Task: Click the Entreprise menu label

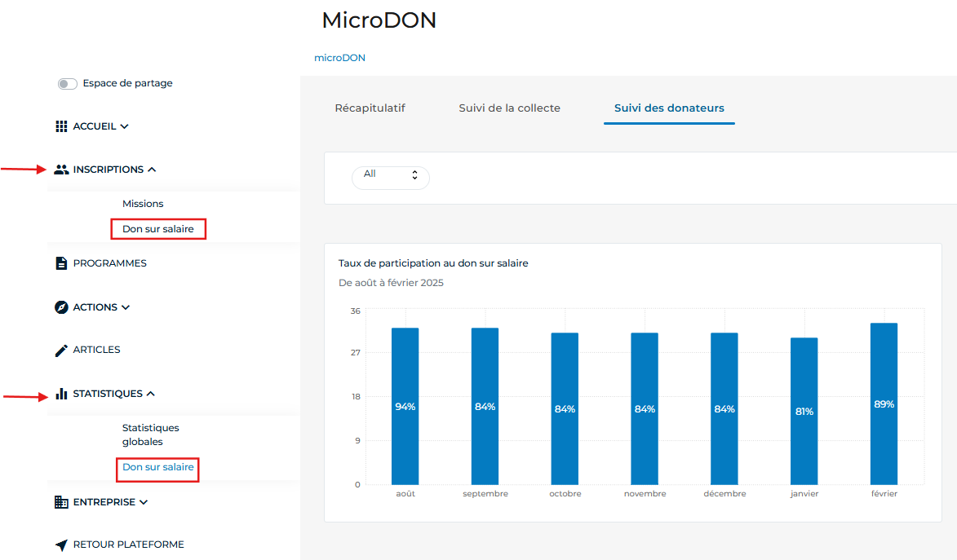Action: [104, 502]
